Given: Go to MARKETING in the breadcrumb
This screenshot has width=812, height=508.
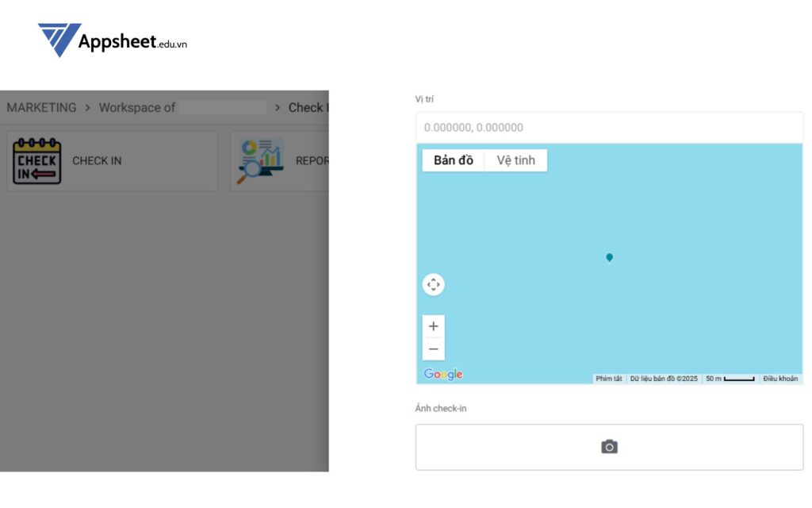Looking at the screenshot, I should click(41, 108).
